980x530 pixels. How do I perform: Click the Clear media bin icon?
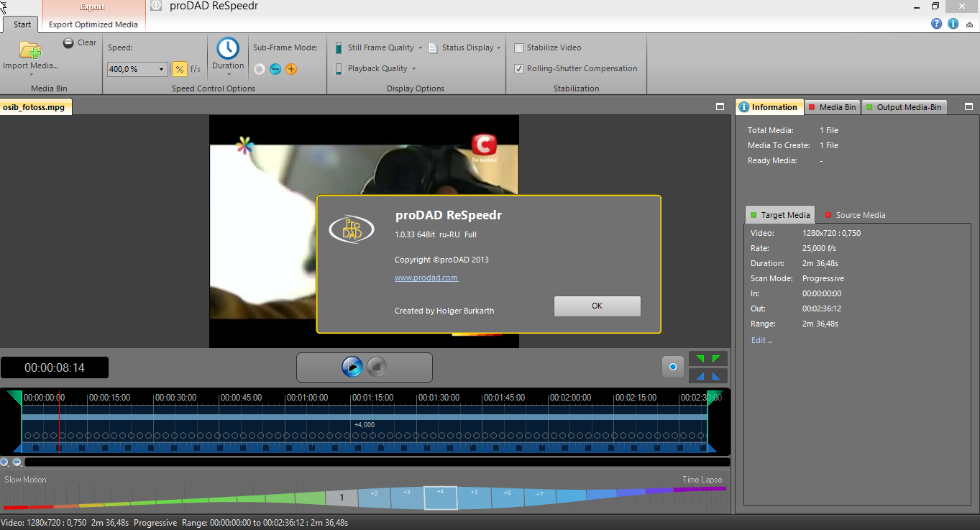(x=68, y=43)
